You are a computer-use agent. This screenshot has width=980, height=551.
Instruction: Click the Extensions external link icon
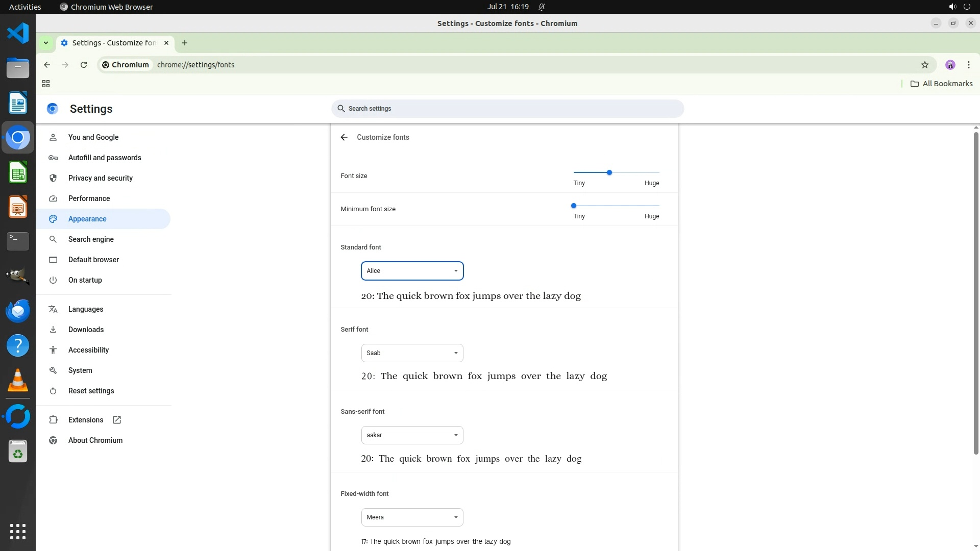click(x=117, y=420)
